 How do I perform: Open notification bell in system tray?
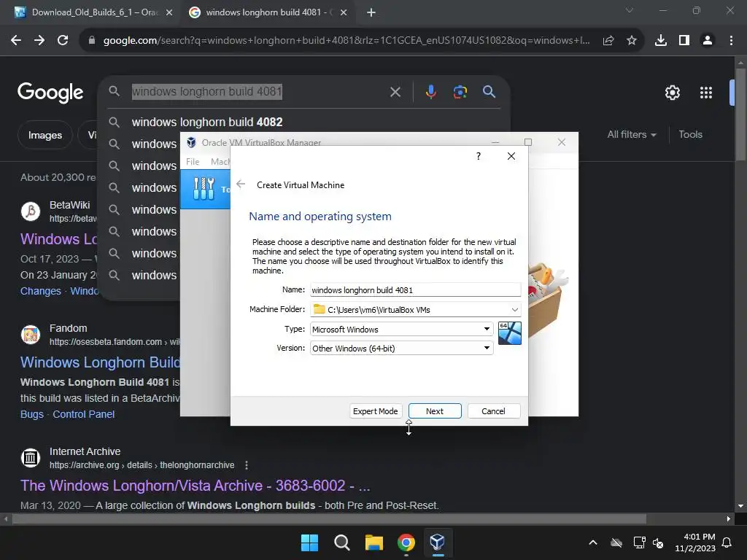[727, 542]
